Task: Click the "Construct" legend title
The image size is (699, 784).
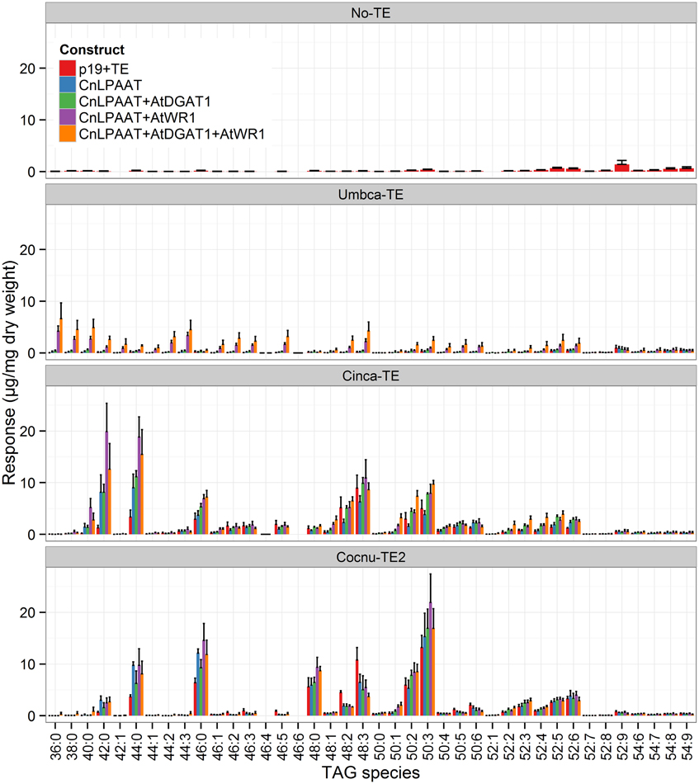Action: point(92,50)
